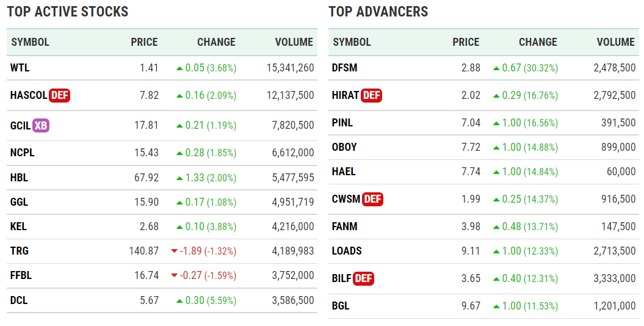This screenshot has width=644, height=326.
Task: Select the HBL symbol link
Action: click(x=19, y=178)
